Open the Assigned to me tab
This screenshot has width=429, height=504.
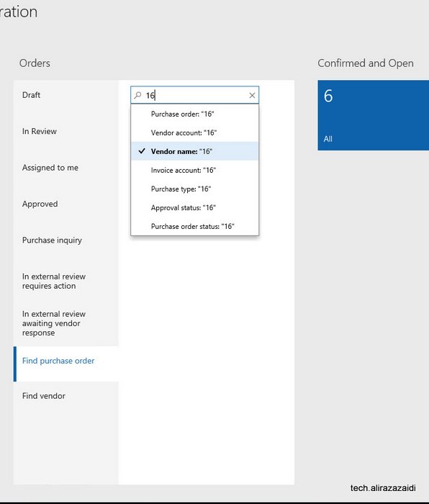66,168
